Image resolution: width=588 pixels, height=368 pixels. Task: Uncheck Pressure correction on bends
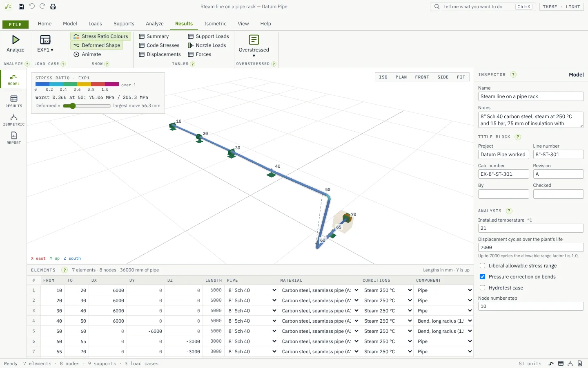[x=482, y=277]
